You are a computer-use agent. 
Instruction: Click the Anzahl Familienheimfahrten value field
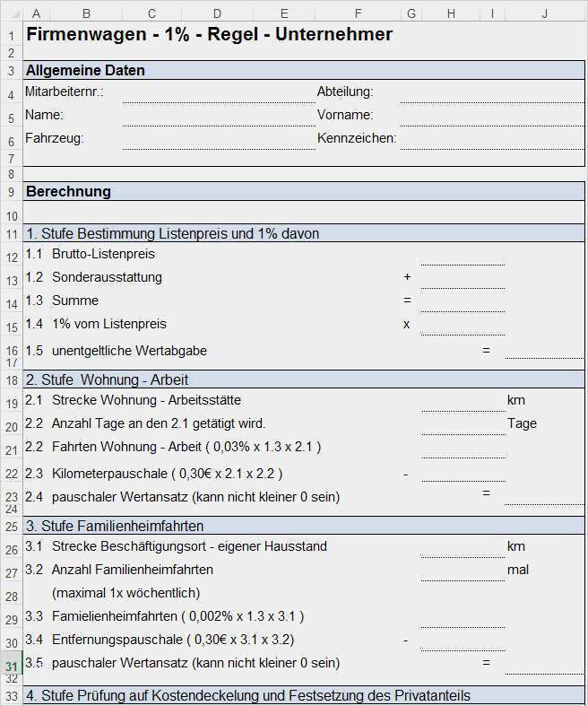point(462,570)
